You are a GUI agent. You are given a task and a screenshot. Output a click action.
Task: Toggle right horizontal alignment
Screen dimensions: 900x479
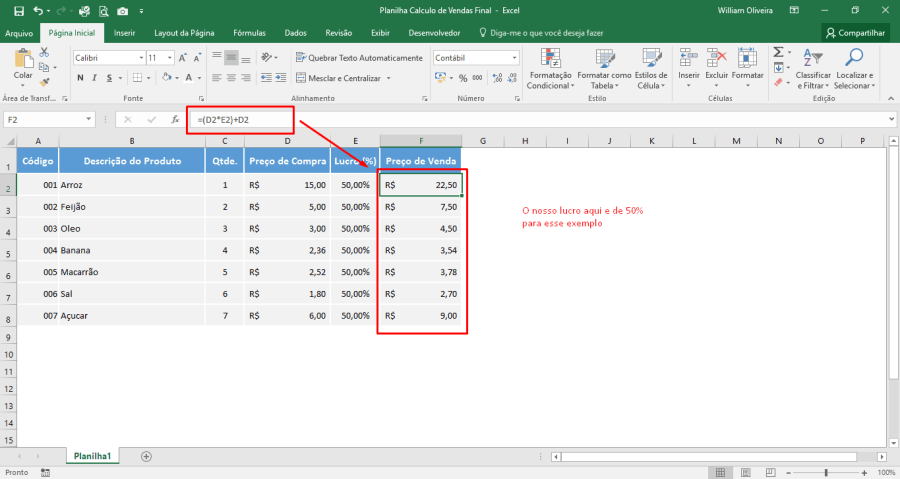tap(246, 77)
